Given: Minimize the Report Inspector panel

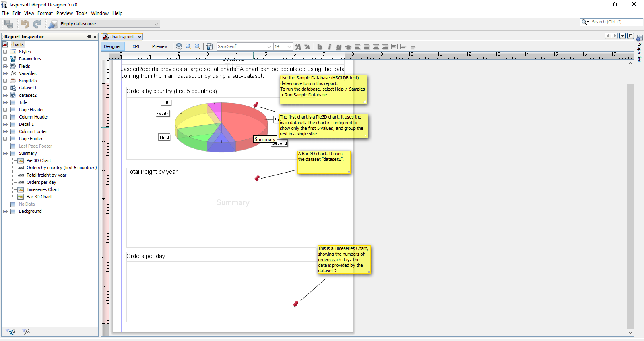Looking at the screenshot, I should tap(89, 37).
